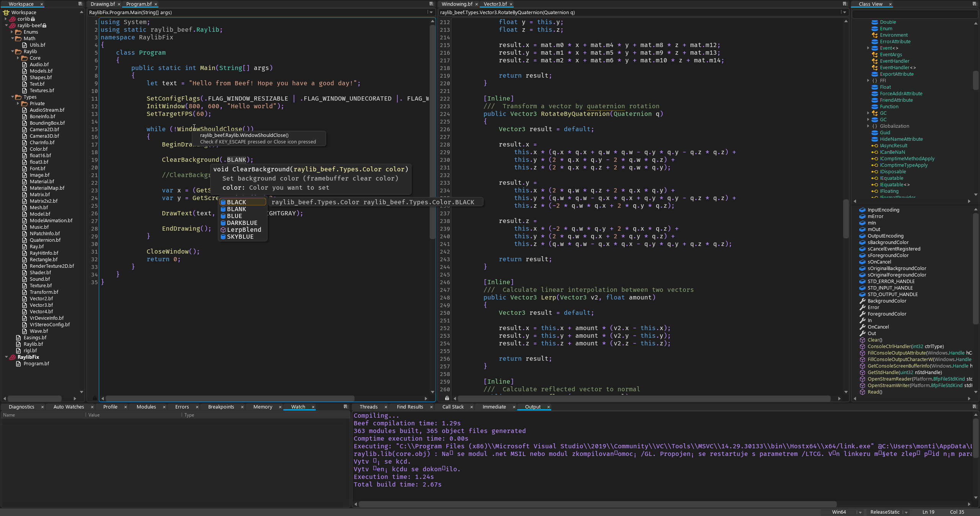Click Double type icon in Class View
Image resolution: width=980 pixels, height=516 pixels.
pyautogui.click(x=875, y=22)
